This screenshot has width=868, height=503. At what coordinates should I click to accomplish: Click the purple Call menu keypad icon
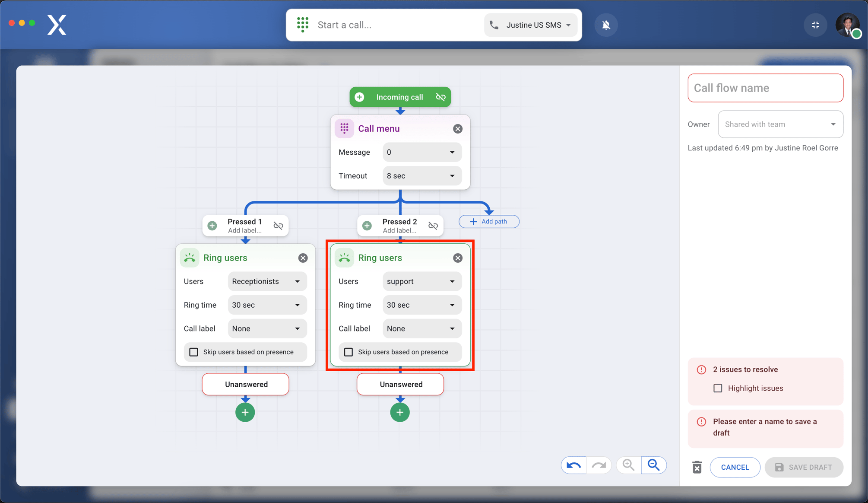(x=344, y=128)
